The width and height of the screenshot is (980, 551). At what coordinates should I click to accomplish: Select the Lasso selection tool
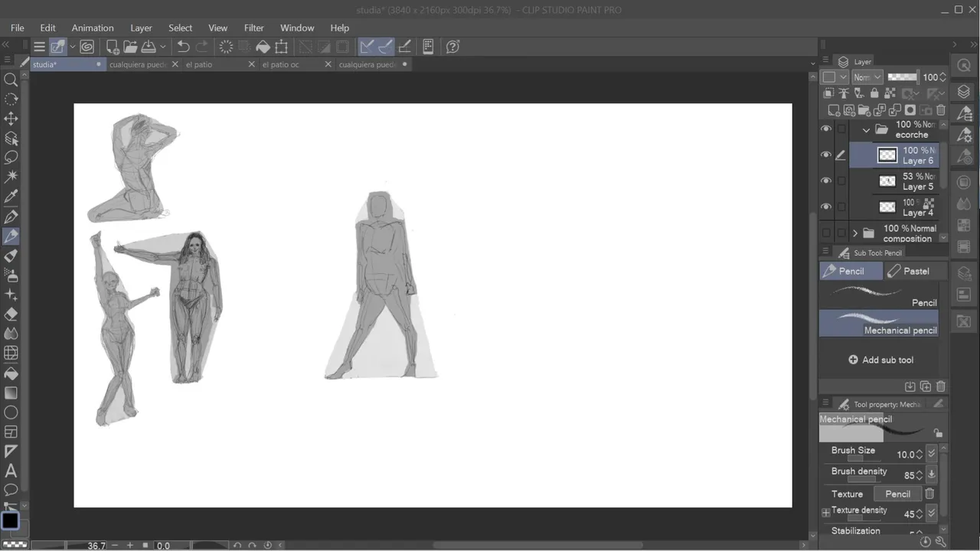(11, 158)
